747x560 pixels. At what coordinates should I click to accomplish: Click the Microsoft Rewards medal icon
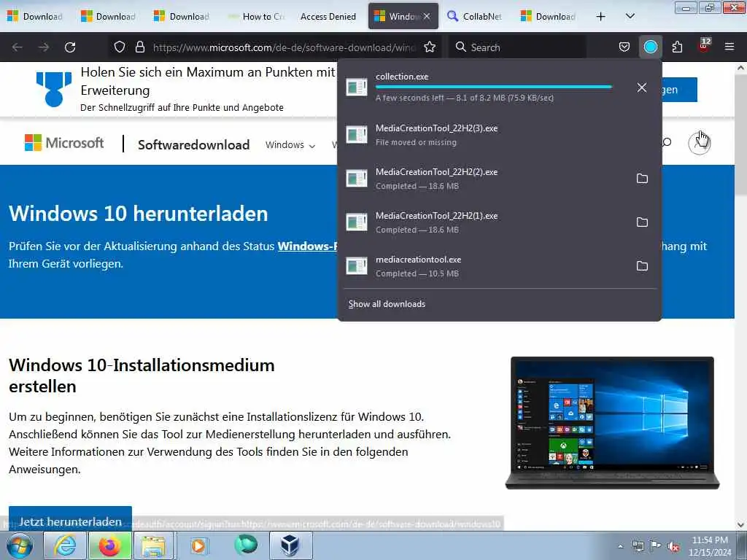(54, 88)
